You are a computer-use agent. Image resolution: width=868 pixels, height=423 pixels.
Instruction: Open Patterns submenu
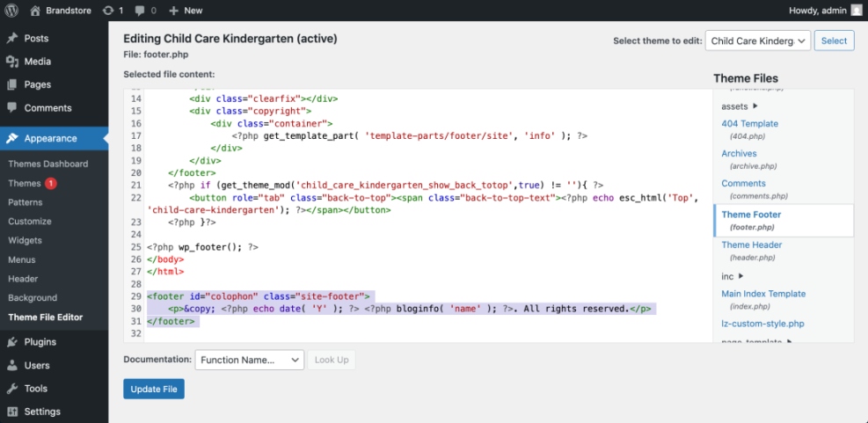coord(26,202)
